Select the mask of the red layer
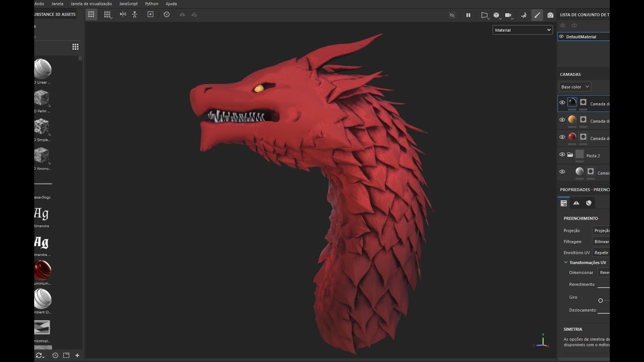Image resolution: width=644 pixels, height=362 pixels. coord(583,136)
